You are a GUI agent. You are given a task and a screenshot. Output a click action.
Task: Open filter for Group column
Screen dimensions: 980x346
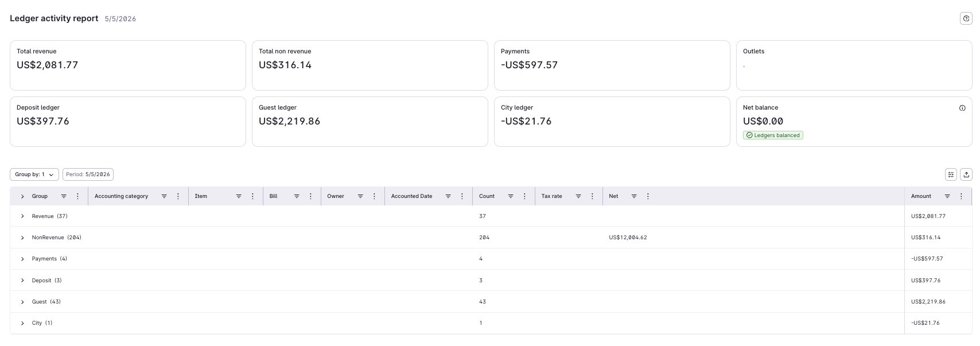pos(64,196)
